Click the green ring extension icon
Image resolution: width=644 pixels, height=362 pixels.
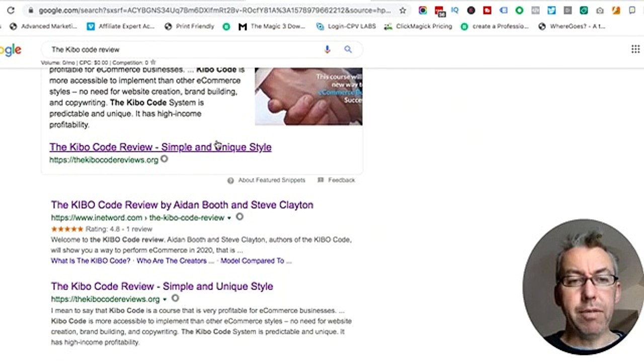pyautogui.click(x=519, y=10)
